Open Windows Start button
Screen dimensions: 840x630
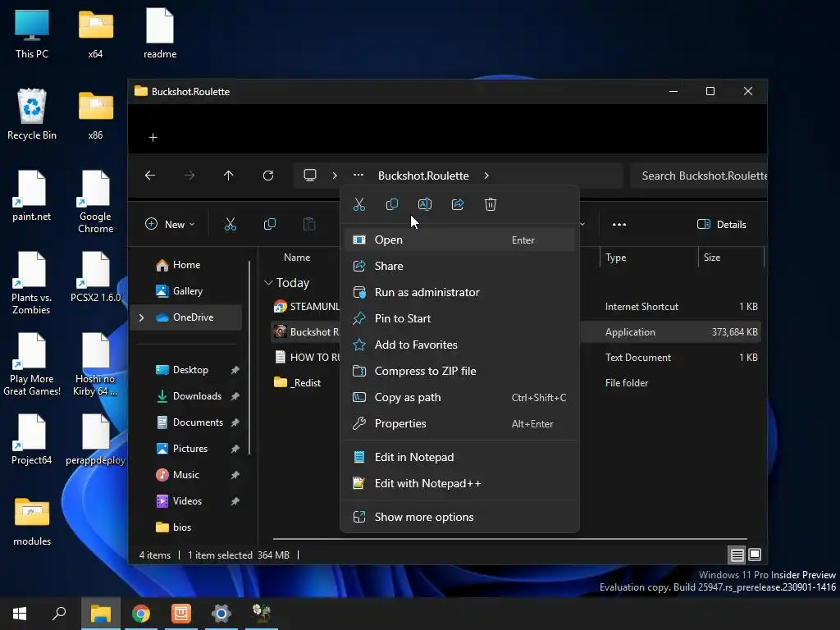20,614
